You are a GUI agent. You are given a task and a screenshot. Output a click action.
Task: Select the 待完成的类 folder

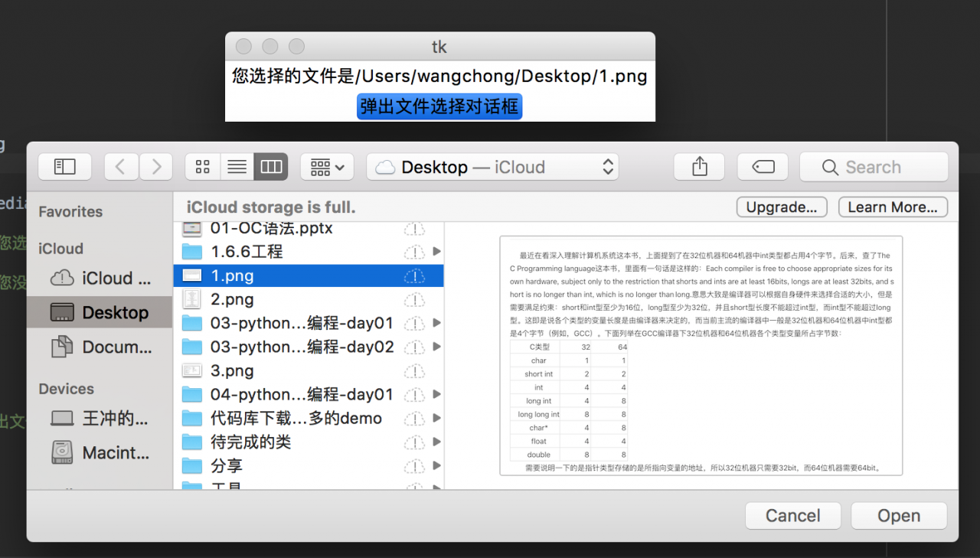click(309, 442)
